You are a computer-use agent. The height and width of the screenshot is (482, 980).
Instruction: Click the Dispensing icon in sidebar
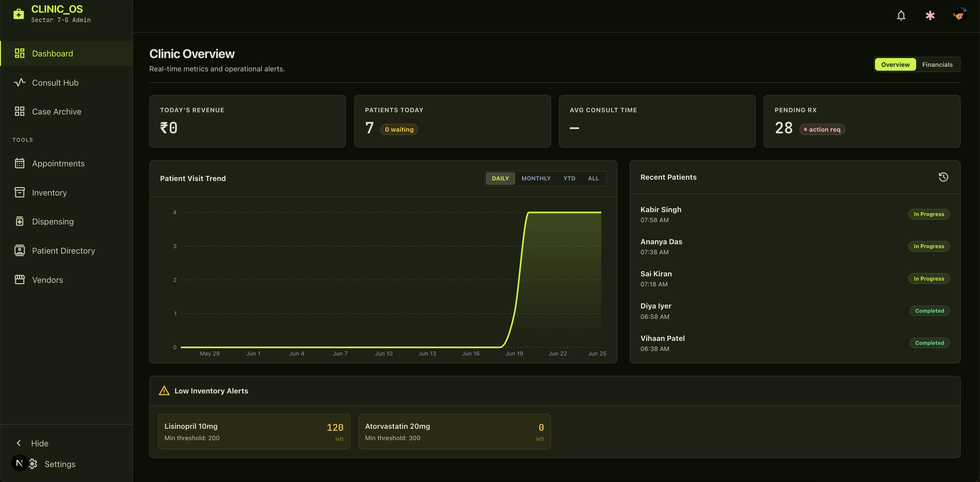click(19, 221)
